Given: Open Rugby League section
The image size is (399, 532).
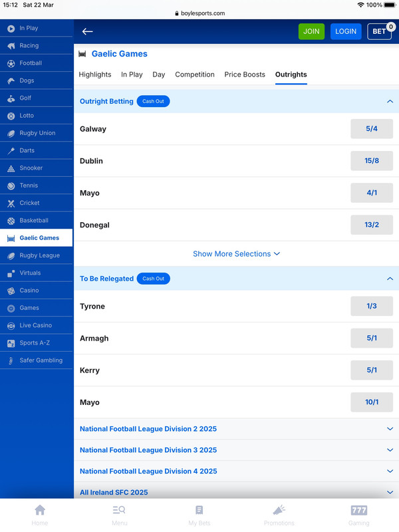Looking at the screenshot, I should coord(37,256).
